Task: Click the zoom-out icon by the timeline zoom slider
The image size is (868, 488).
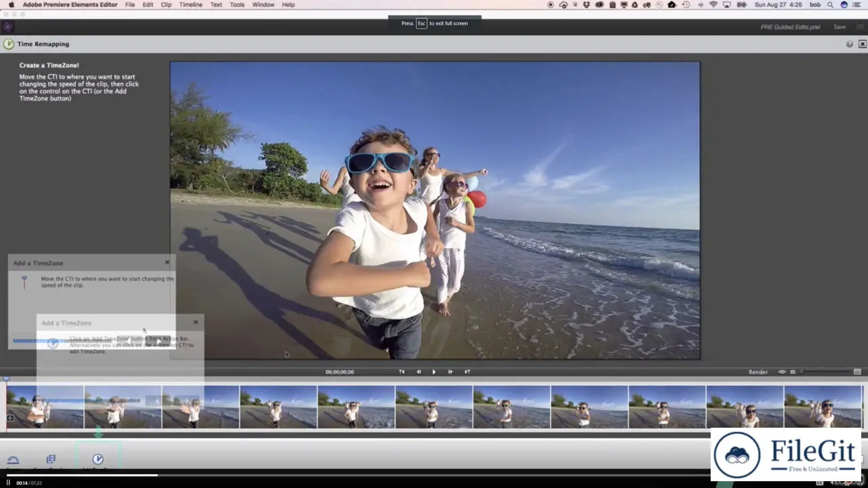Action: [793, 372]
